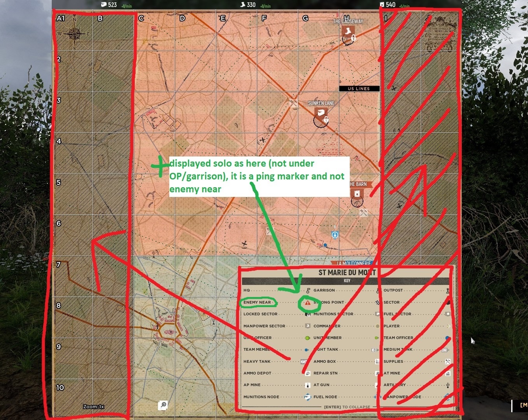Click the Supplies icon in the key

tap(448, 362)
